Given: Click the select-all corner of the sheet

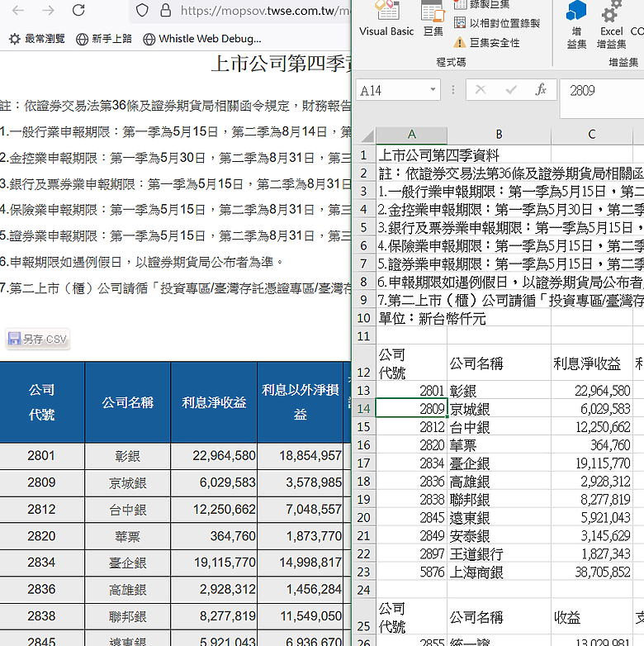Looking at the screenshot, I should click(365, 135).
